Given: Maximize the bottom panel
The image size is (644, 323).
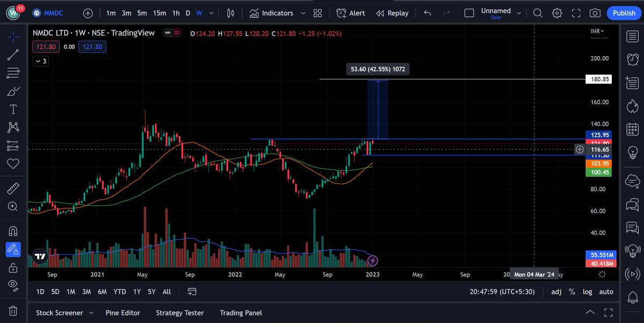Looking at the screenshot, I should pos(608,312).
